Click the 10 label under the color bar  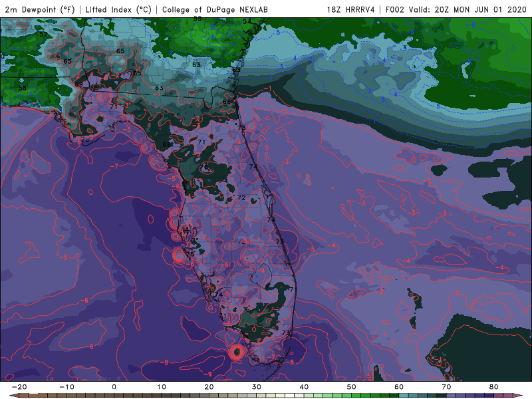(x=162, y=387)
